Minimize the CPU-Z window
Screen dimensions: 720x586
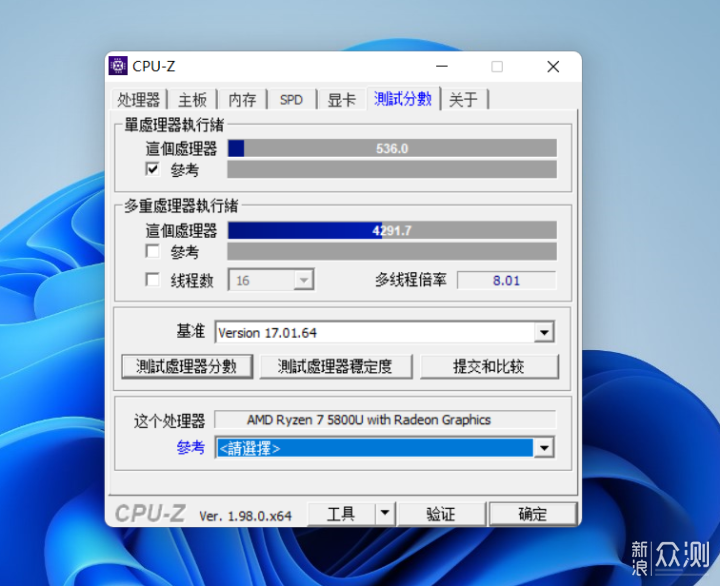click(442, 67)
